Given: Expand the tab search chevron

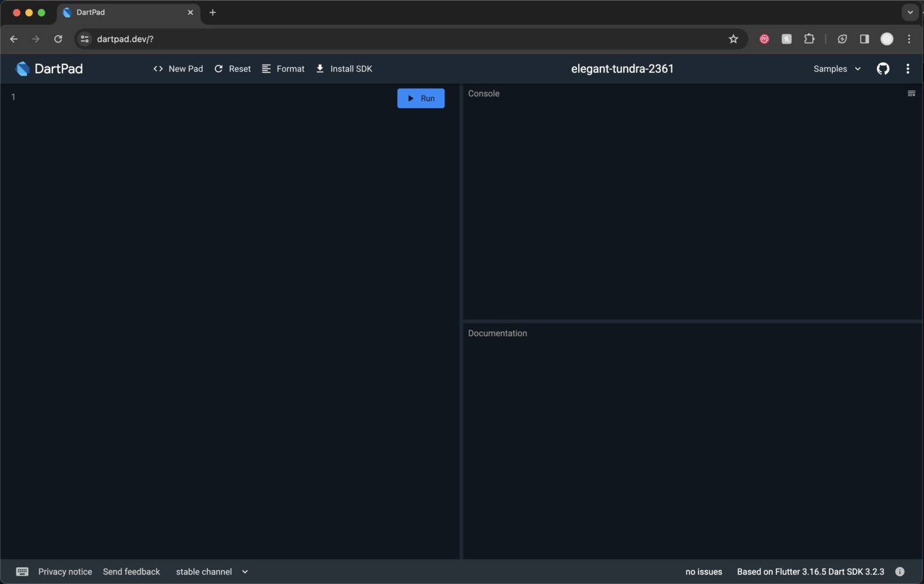Looking at the screenshot, I should pos(910,12).
